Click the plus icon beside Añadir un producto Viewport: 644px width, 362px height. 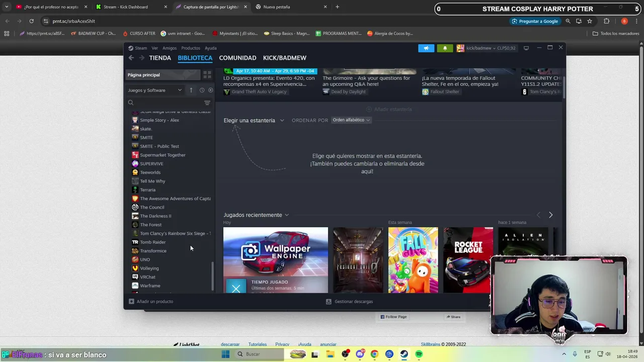click(131, 302)
